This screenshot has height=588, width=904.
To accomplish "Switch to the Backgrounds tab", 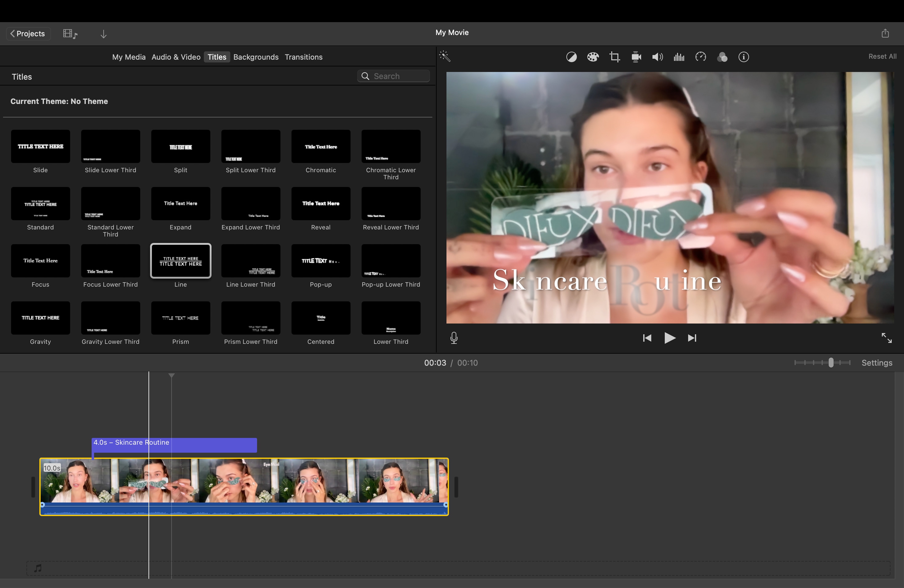I will [x=256, y=57].
